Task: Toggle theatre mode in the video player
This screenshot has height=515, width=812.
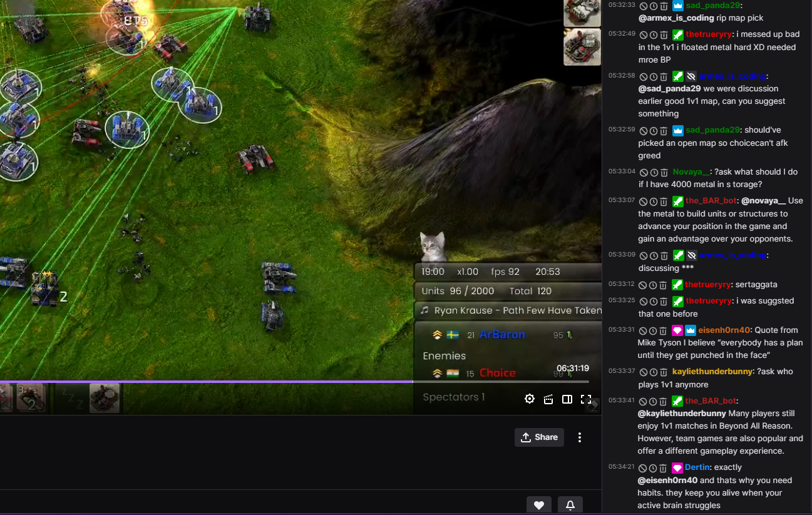Action: click(567, 399)
